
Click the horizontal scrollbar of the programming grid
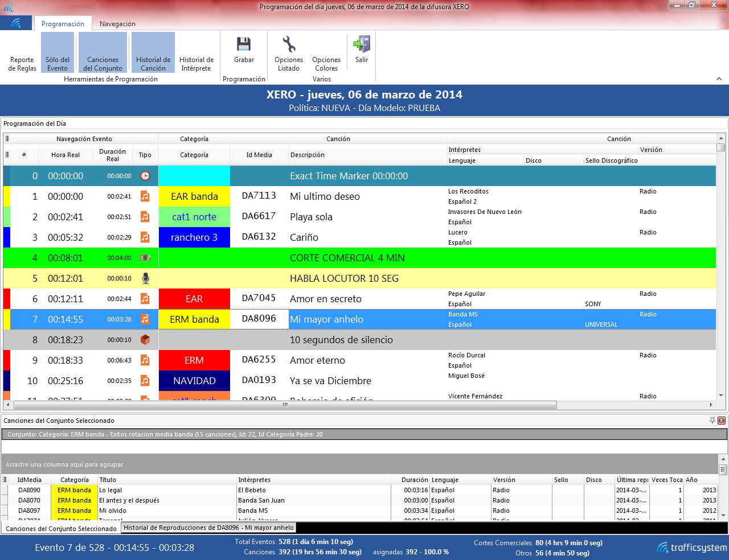(x=285, y=405)
